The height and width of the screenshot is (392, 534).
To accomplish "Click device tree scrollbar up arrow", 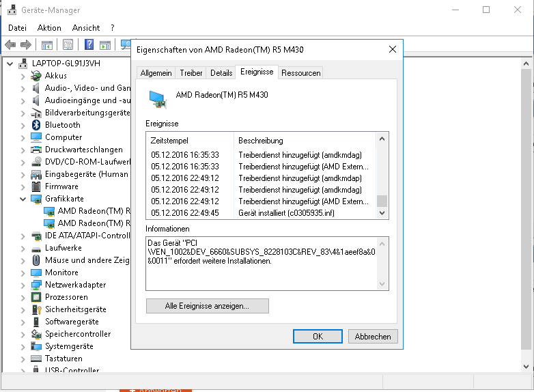I will click(526, 64).
